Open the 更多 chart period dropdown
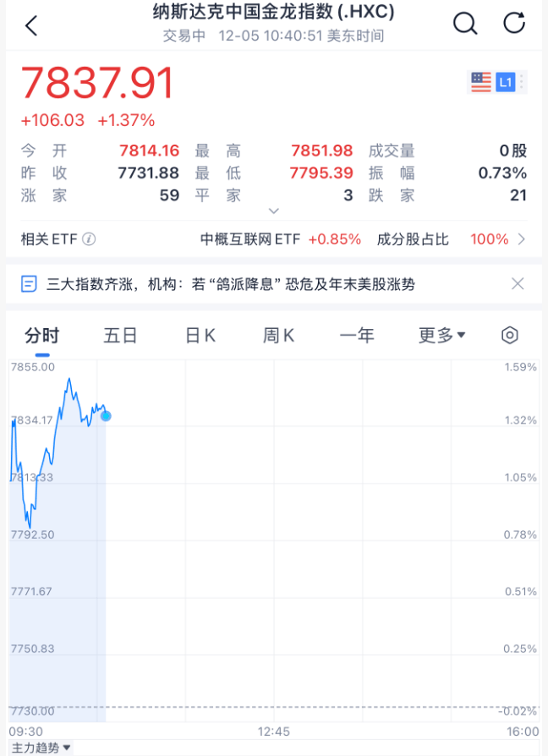Image resolution: width=548 pixels, height=756 pixels. tap(442, 335)
